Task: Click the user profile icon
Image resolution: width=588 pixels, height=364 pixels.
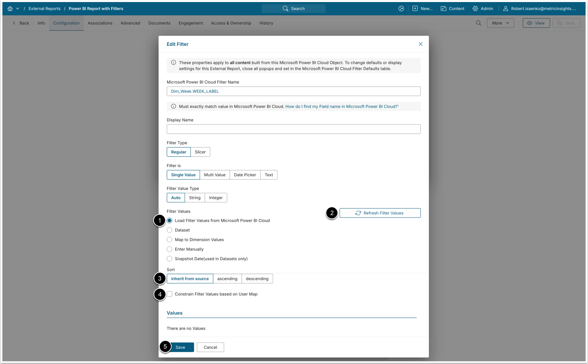Action: coord(505,9)
